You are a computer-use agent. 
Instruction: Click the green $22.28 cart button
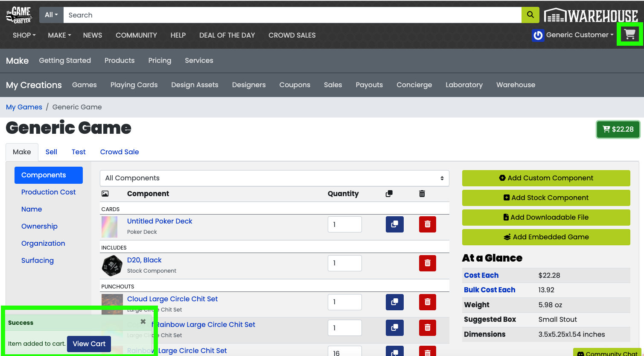click(x=618, y=129)
